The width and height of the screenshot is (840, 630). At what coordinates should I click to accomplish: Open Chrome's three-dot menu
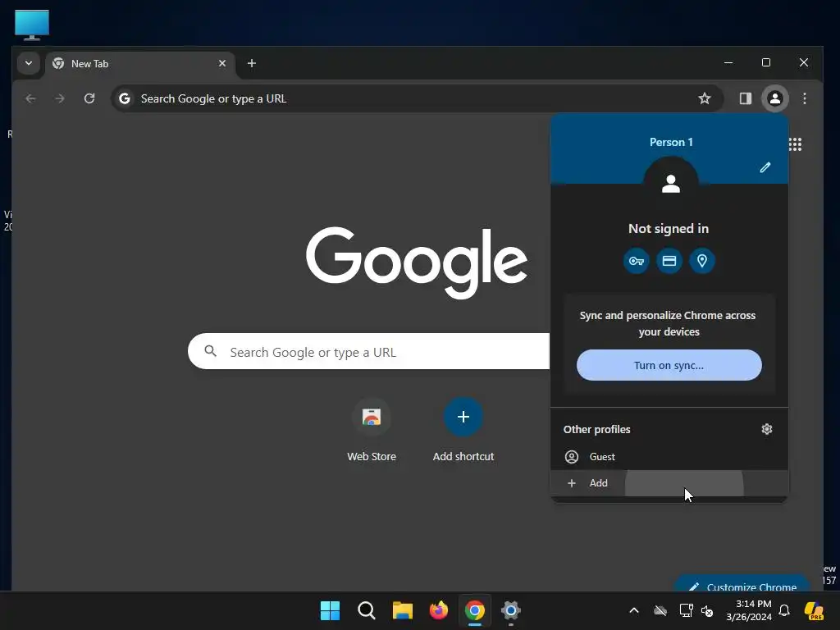click(804, 98)
